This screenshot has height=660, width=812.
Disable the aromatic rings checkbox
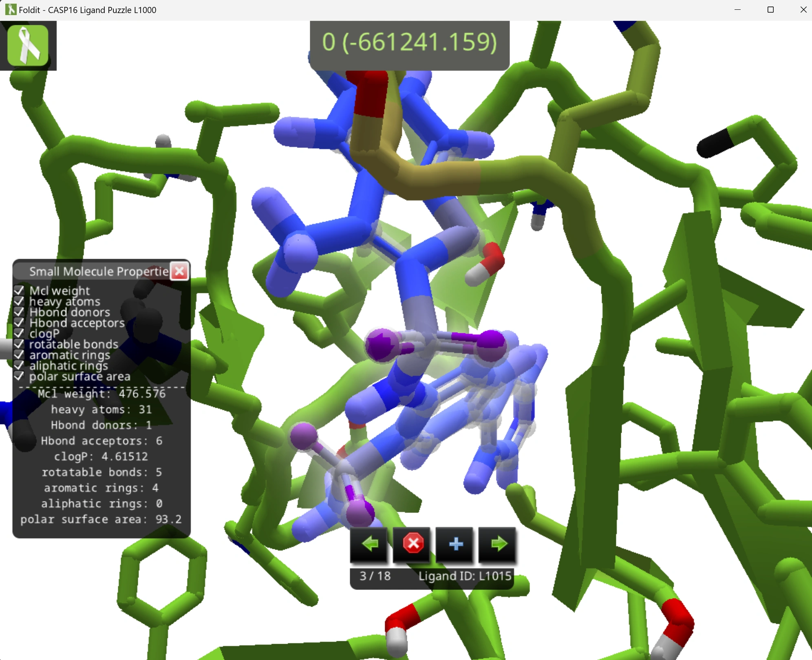[19, 355]
